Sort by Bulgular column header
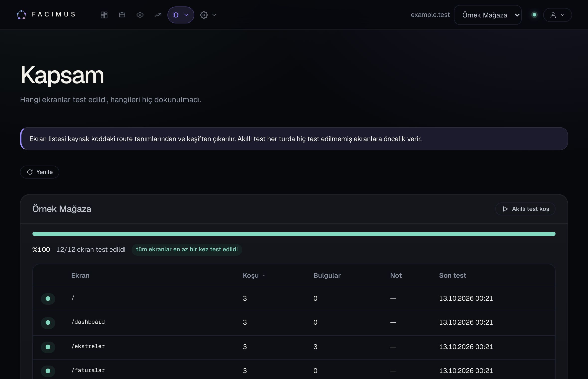Image resolution: width=588 pixels, height=379 pixels. pos(327,276)
